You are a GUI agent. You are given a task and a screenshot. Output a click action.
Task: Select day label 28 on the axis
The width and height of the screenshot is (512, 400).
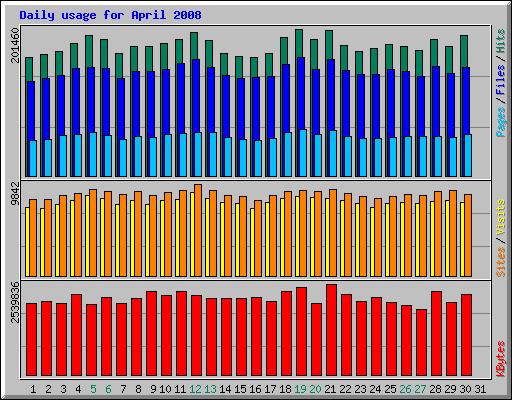pyautogui.click(x=435, y=389)
